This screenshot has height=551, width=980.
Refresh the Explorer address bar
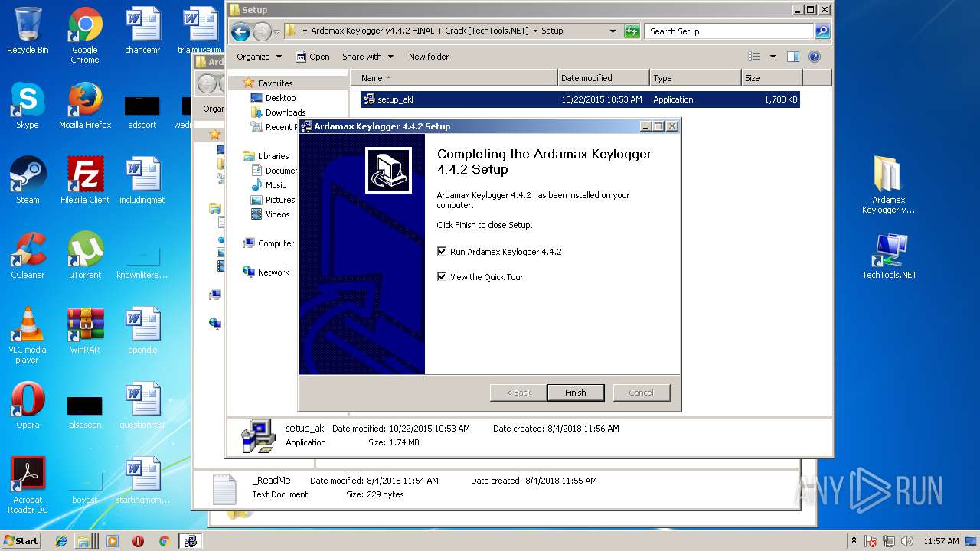[632, 31]
